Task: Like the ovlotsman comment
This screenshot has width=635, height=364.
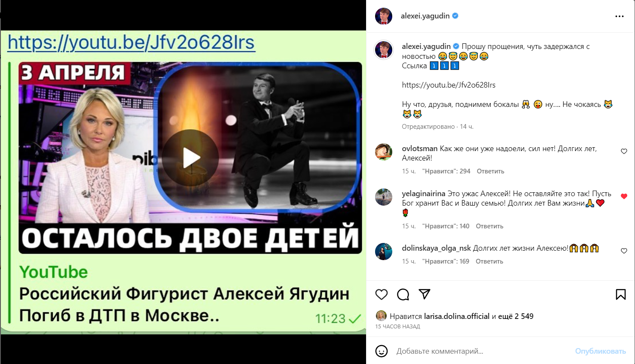Action: (624, 151)
